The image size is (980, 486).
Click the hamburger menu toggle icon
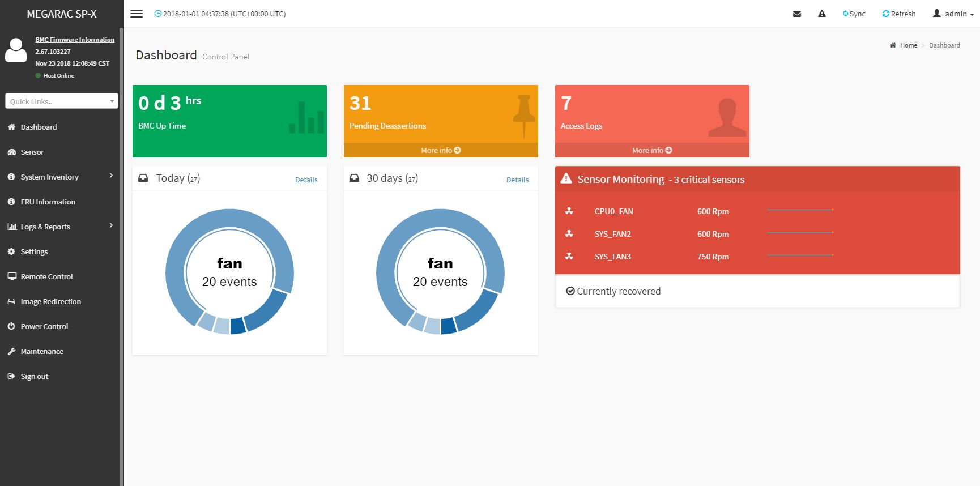[137, 14]
